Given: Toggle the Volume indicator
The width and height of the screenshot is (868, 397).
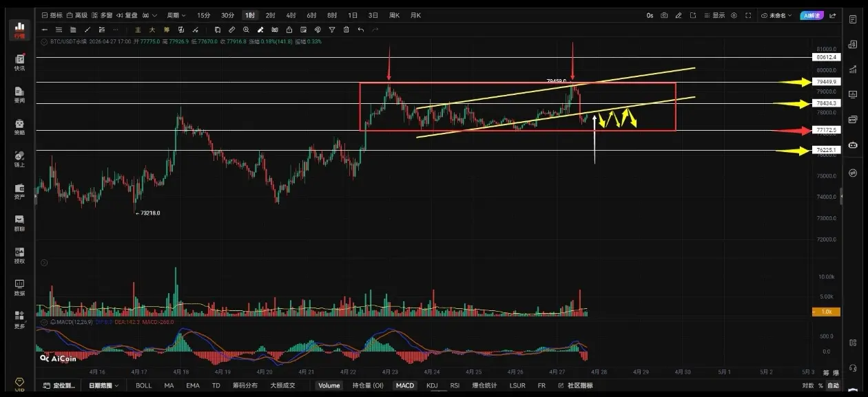Looking at the screenshot, I should pos(329,385).
